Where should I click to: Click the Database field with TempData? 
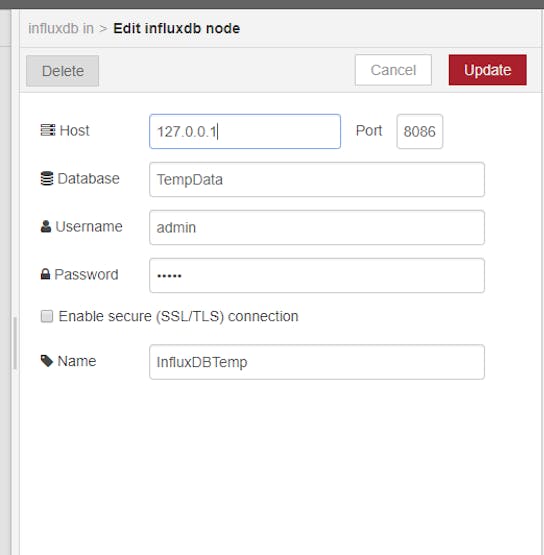point(317,179)
